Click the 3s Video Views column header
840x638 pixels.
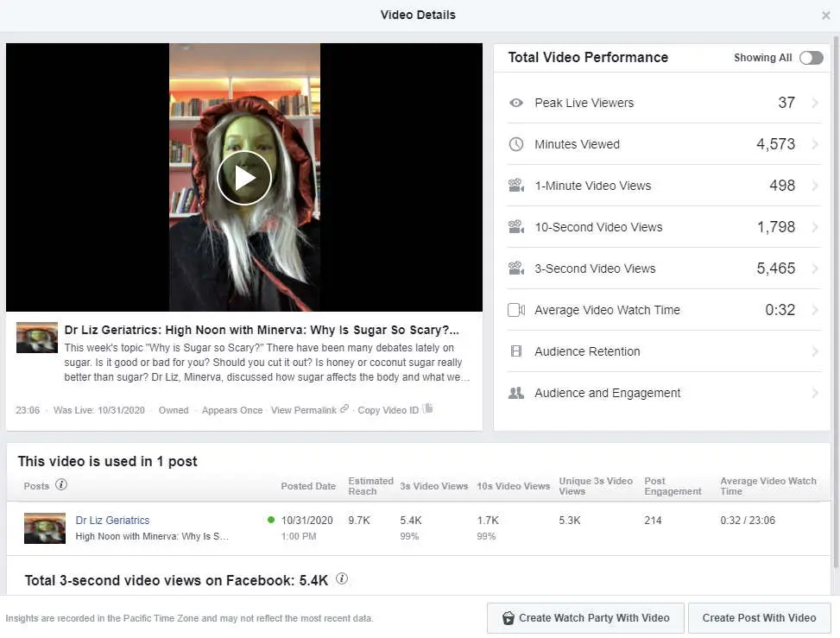(434, 486)
